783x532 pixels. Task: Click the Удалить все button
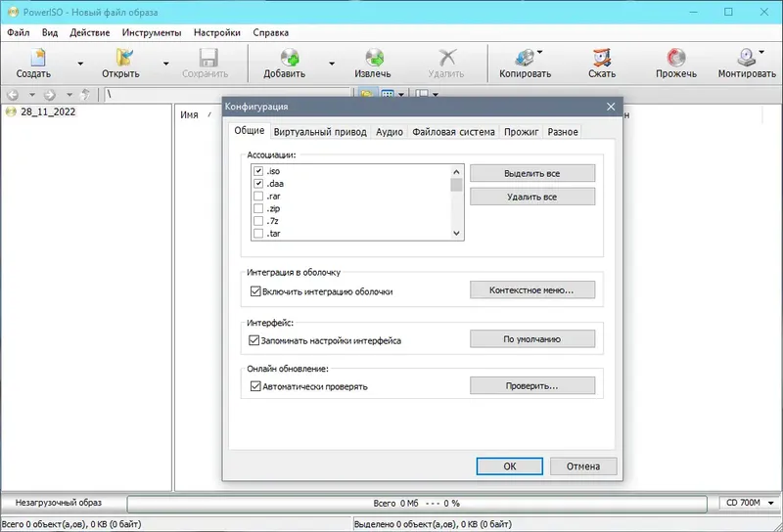tap(532, 197)
